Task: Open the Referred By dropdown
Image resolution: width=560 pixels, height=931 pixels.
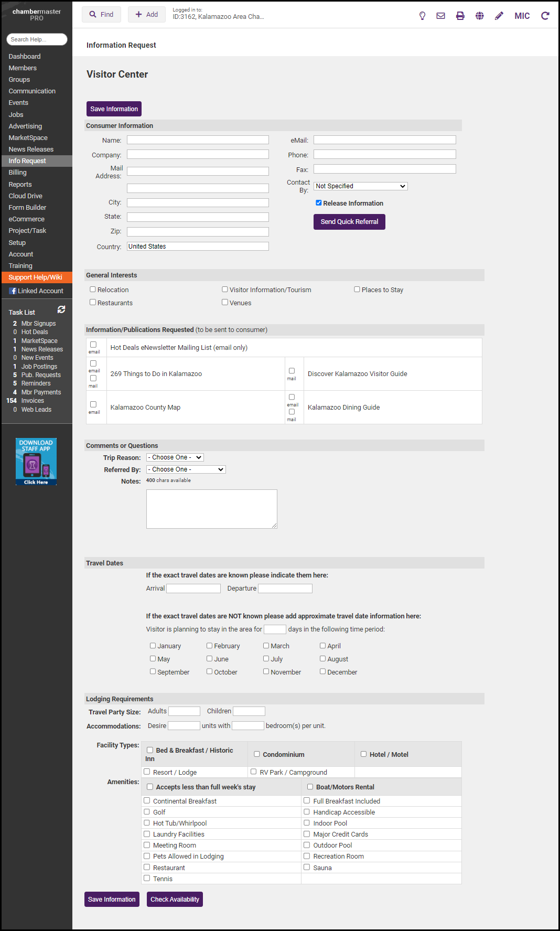Action: (186, 469)
